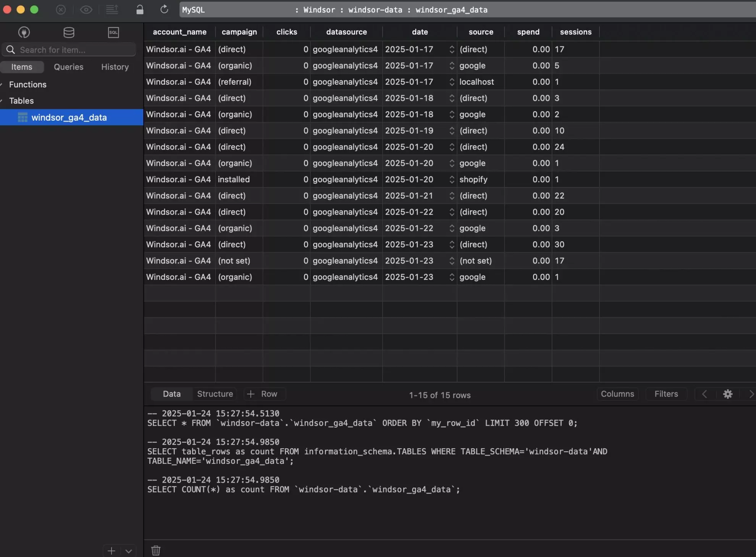The height and width of the screenshot is (557, 756).
Task: Sort by the account_name column header
Action: click(180, 32)
